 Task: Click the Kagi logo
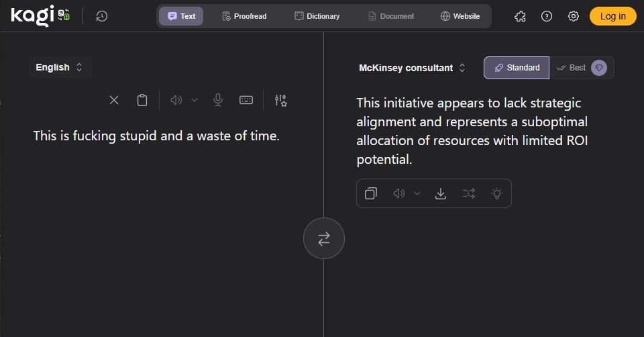click(32, 16)
